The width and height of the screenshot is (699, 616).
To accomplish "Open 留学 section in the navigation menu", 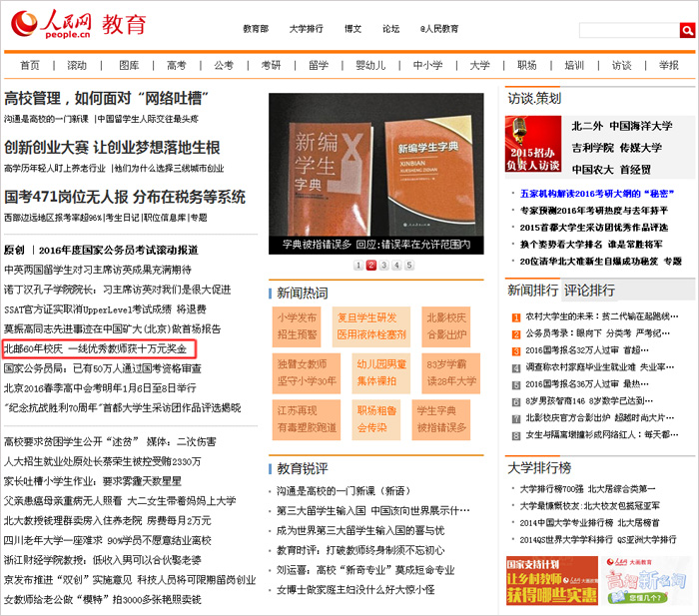I will 319,65.
